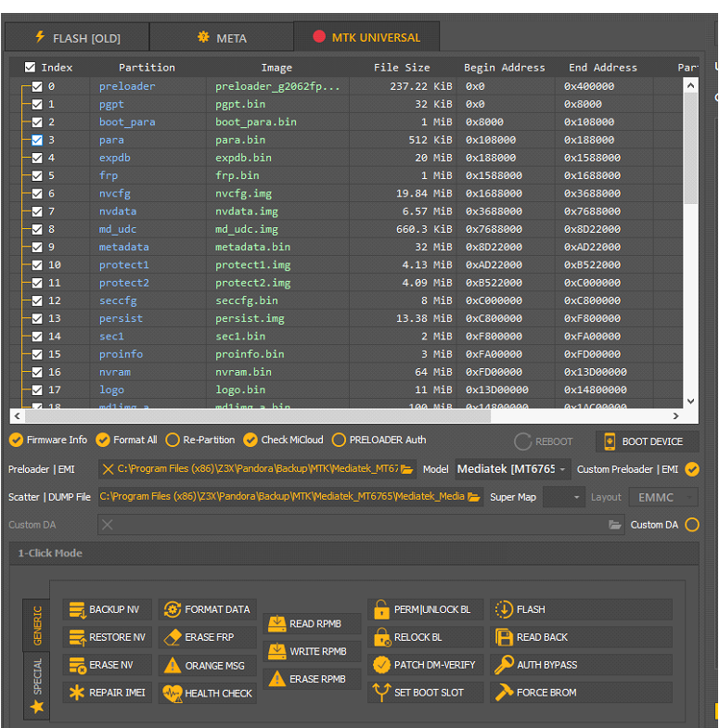Screen dimensions: 719x728
Task: Click the BOOT DEVICE button
Action: pos(647,441)
